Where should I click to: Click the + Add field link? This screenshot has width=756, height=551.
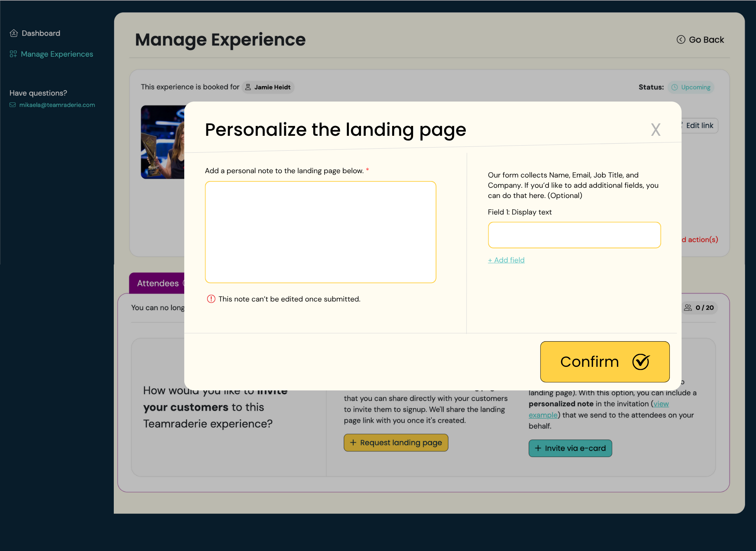coord(506,260)
